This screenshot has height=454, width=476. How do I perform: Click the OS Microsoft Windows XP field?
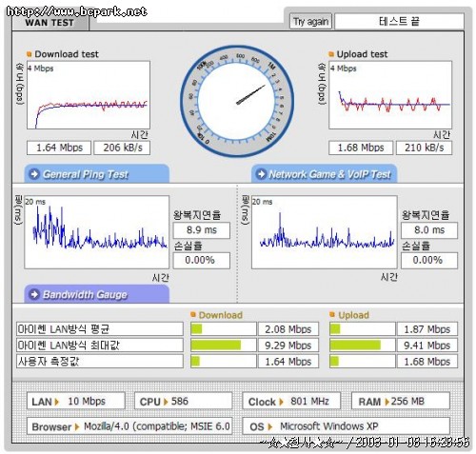pos(347,426)
